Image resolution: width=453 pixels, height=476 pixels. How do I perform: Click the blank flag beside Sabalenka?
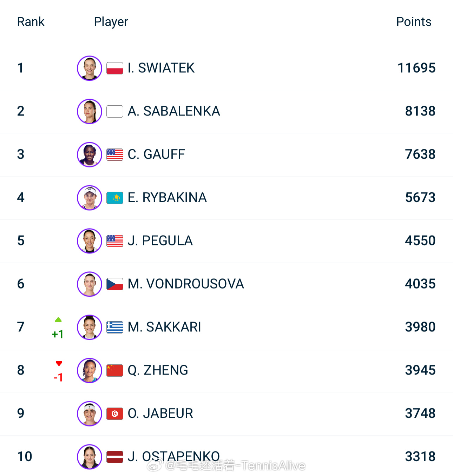click(x=114, y=111)
